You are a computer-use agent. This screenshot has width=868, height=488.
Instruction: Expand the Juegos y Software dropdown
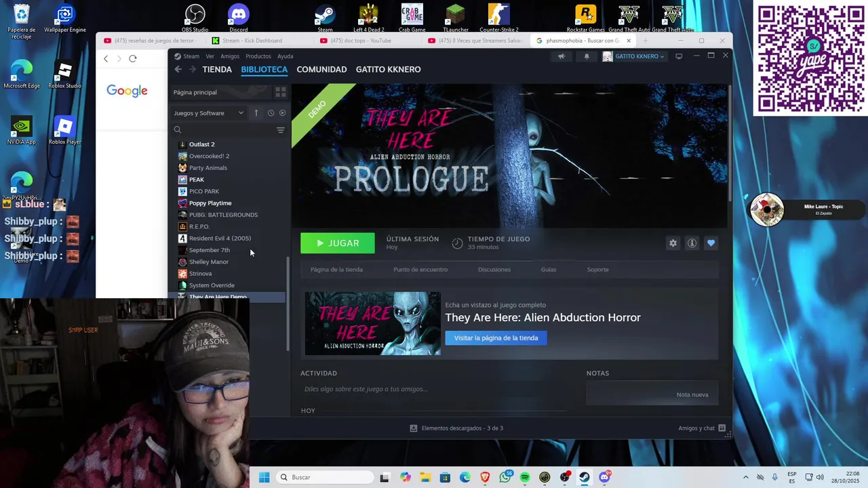pos(209,113)
